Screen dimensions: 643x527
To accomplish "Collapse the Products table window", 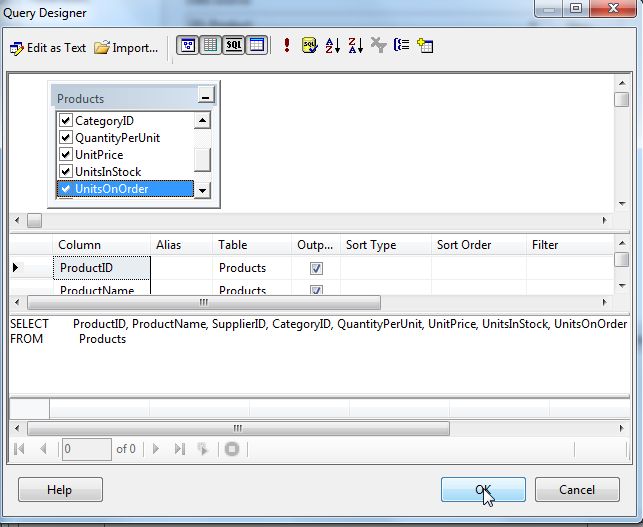I will tap(206, 95).
